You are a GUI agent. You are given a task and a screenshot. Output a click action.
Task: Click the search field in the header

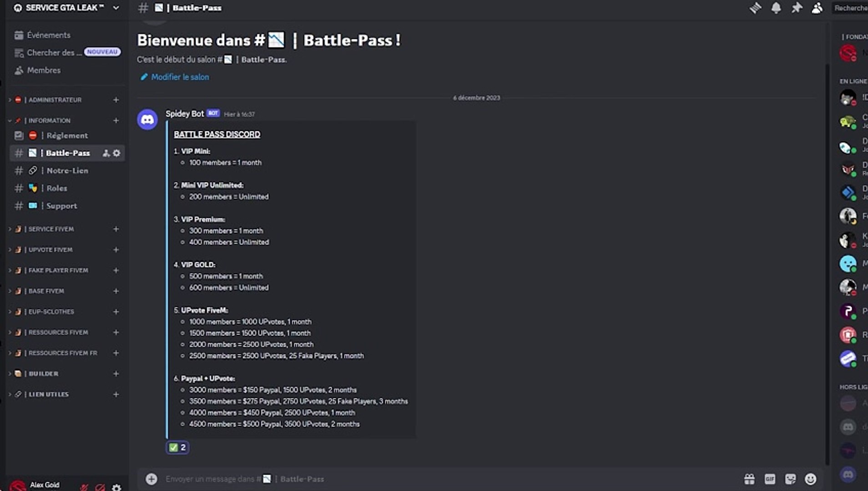pyautogui.click(x=850, y=8)
